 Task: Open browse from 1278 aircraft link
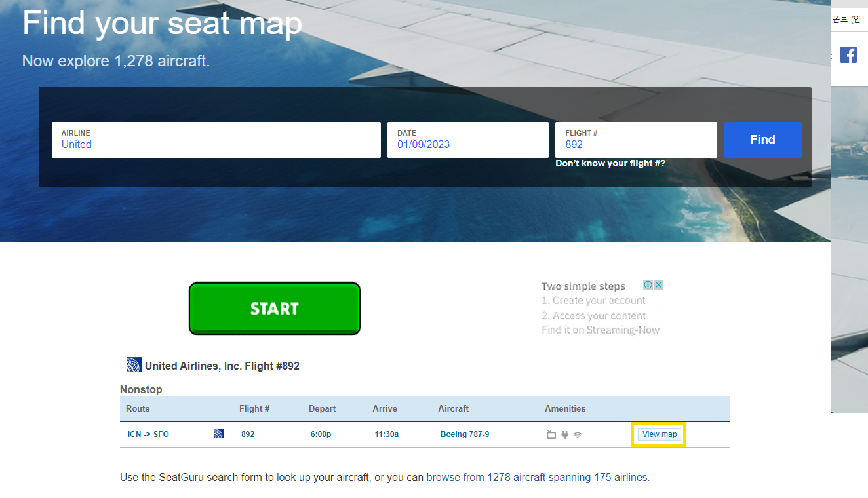coord(537,478)
